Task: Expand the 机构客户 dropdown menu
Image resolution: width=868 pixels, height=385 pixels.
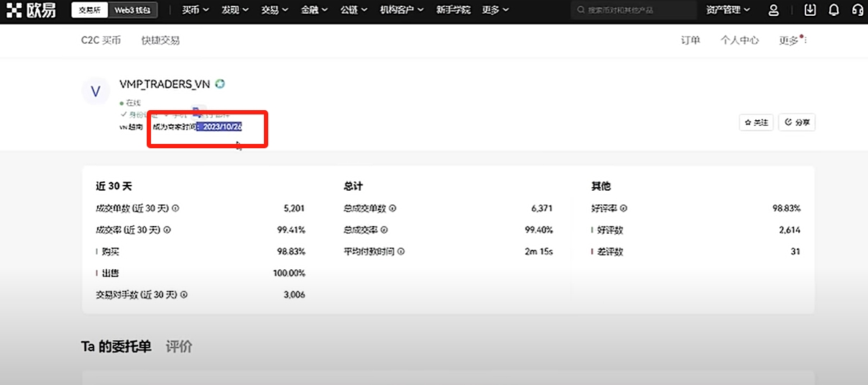Action: [401, 10]
